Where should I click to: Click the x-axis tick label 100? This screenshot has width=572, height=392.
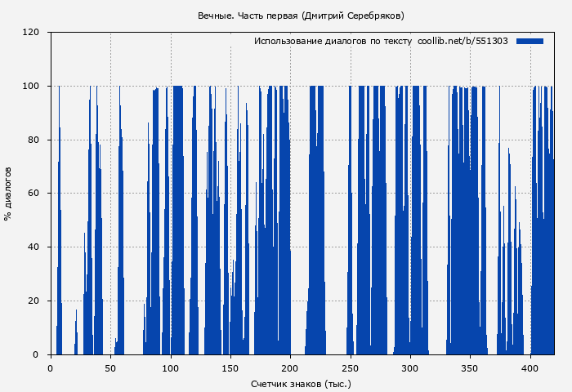pos(170,368)
